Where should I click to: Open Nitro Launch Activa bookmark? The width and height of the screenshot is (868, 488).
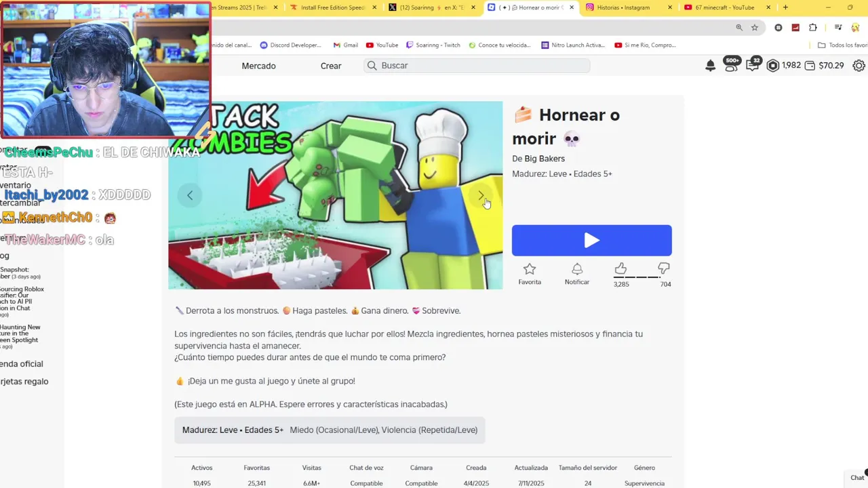(573, 45)
